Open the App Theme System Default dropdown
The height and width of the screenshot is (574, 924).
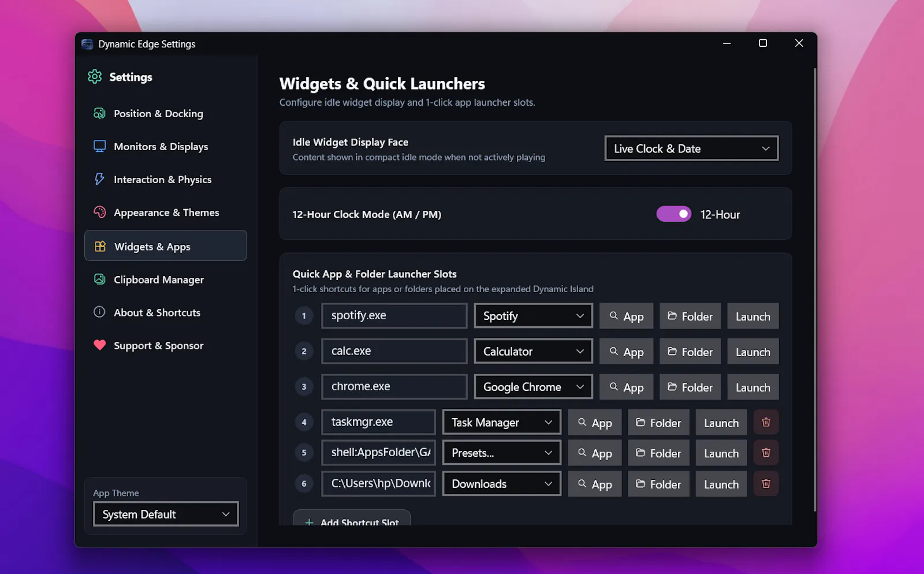click(x=166, y=514)
